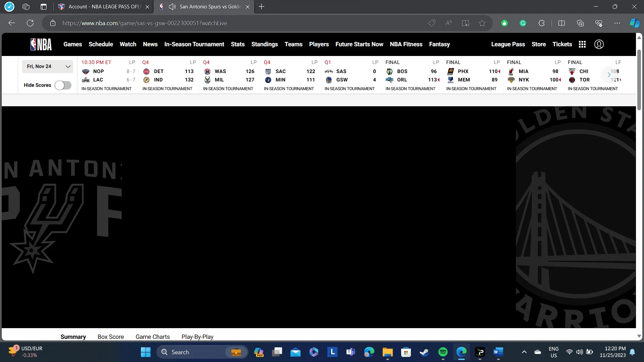644x362 pixels.
Task: Open the Grammarly extension icon
Action: 523,23
